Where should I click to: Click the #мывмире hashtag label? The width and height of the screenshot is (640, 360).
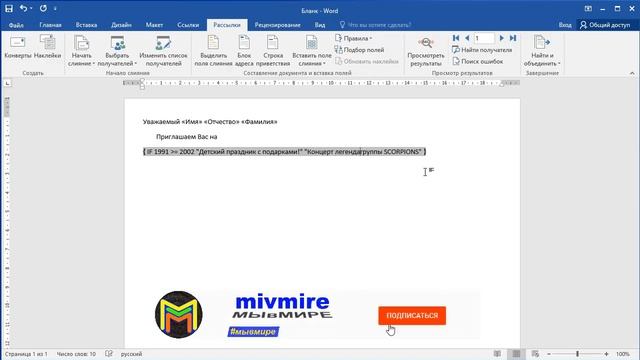(x=253, y=332)
